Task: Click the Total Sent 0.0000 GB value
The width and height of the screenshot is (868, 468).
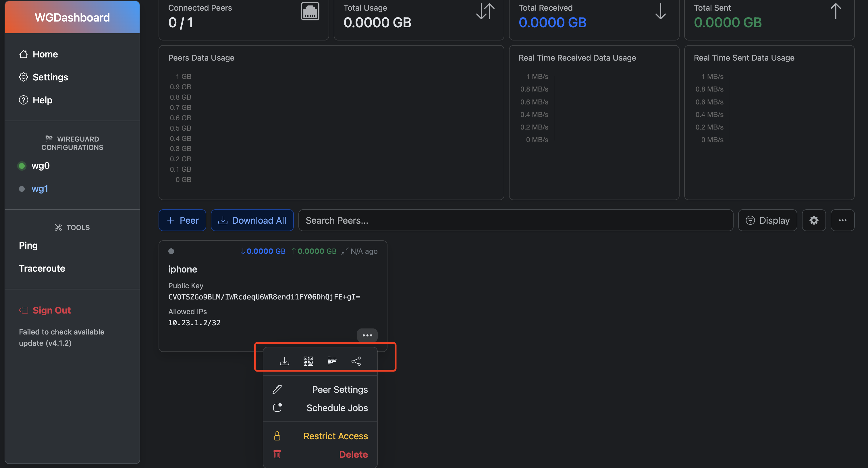Action: coord(728,23)
